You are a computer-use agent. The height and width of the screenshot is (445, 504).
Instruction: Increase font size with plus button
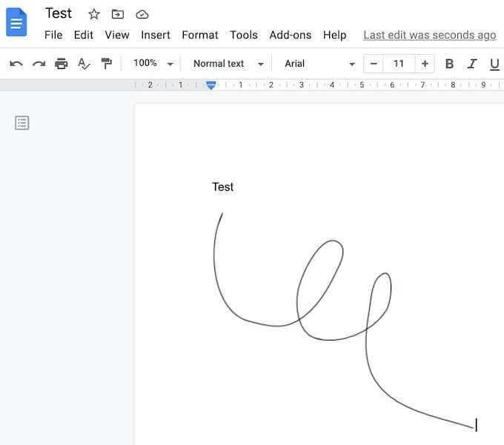click(425, 64)
